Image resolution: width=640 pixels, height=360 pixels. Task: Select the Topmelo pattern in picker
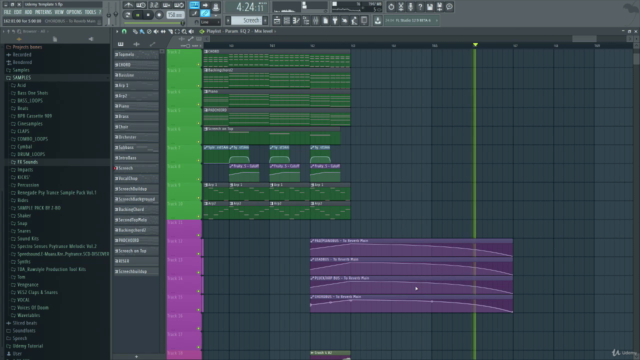[x=136, y=54]
